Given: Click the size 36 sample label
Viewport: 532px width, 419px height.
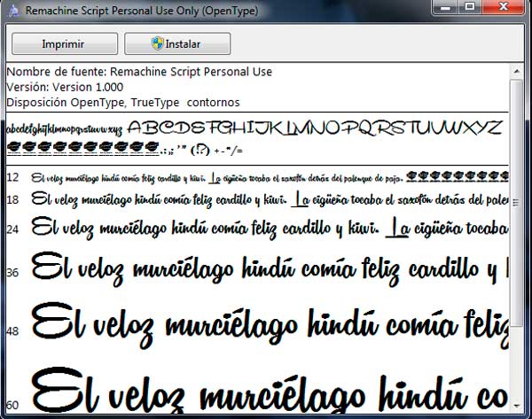Looking at the screenshot, I should click(x=12, y=273).
